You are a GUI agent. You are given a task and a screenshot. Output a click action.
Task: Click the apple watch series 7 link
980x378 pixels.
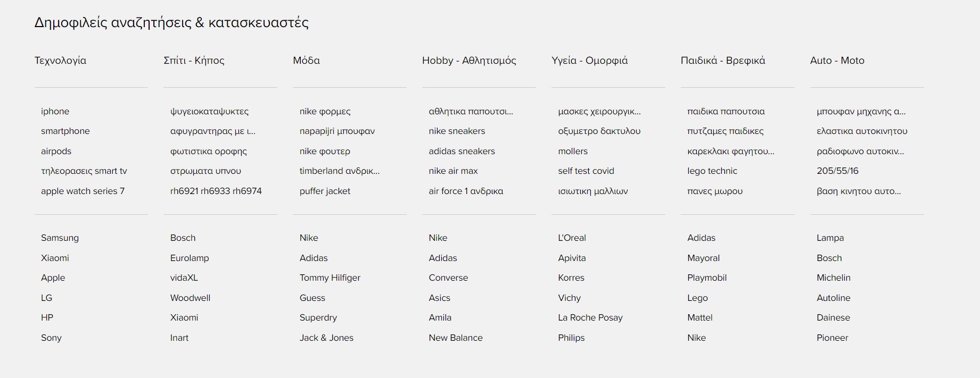tap(83, 191)
